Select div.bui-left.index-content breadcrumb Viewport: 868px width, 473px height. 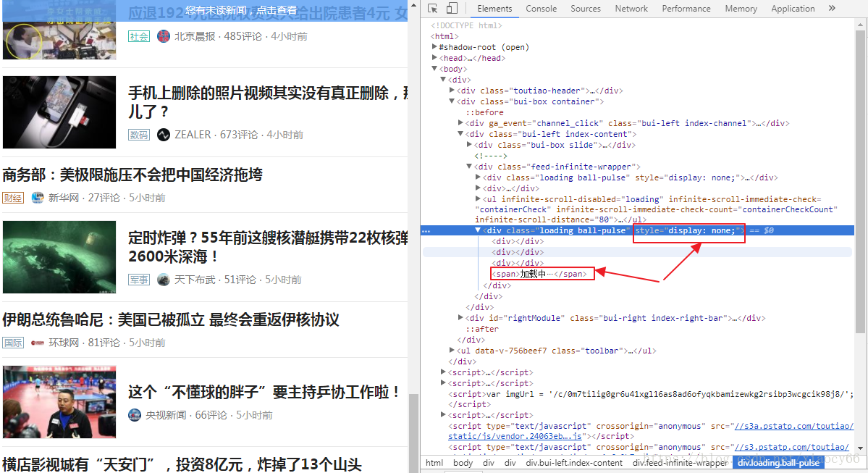(x=574, y=463)
